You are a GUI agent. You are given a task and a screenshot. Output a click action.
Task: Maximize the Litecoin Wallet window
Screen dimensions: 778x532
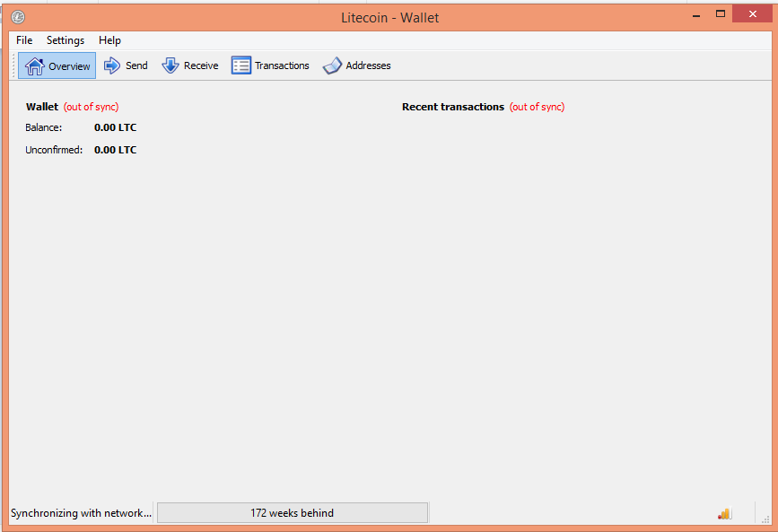click(x=721, y=13)
